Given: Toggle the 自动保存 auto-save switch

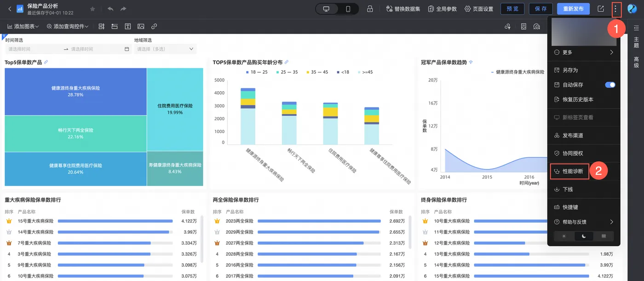Looking at the screenshot, I should pyautogui.click(x=610, y=85).
